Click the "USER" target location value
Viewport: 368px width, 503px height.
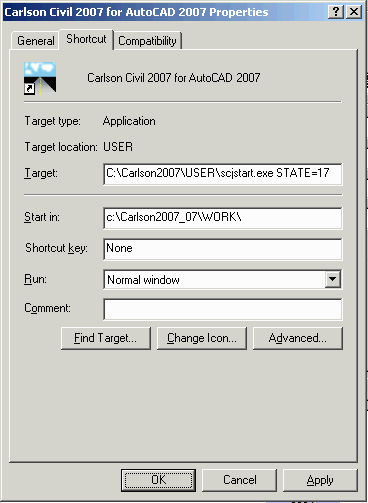point(118,147)
